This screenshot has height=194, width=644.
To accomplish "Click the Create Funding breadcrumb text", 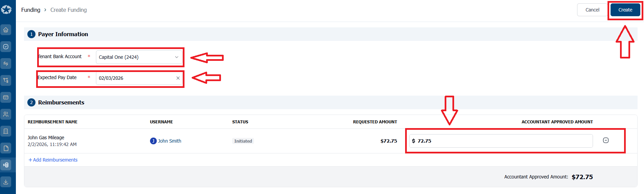I will tap(69, 10).
